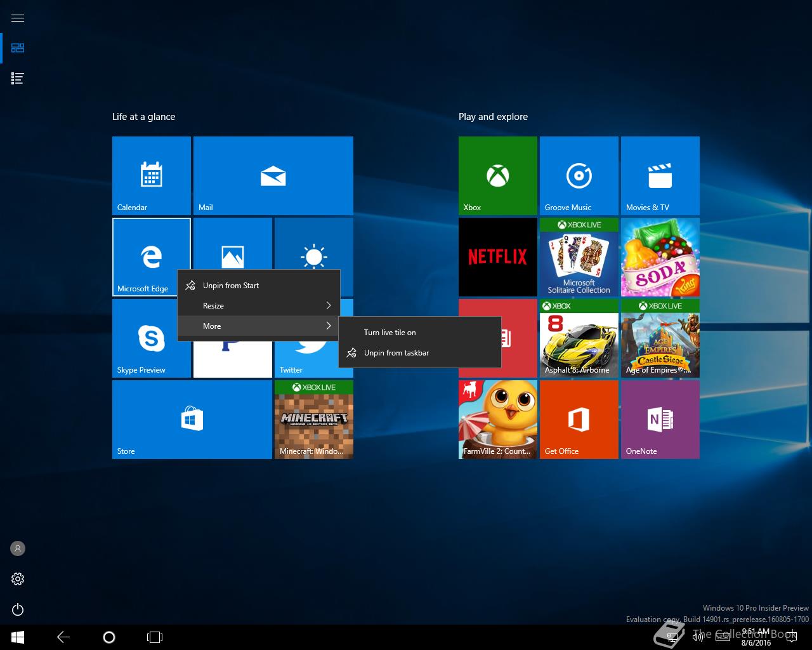Open the Get Office tile
812x650 pixels.
coord(579,420)
